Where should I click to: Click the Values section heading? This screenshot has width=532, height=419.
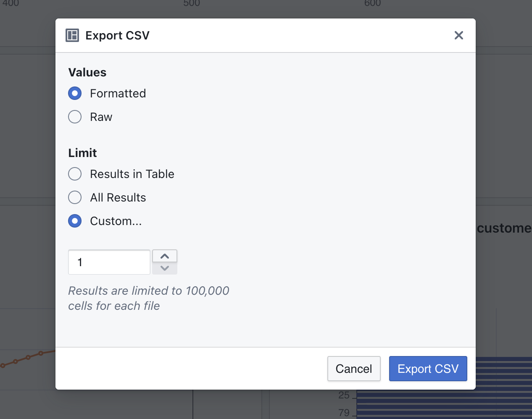click(87, 72)
